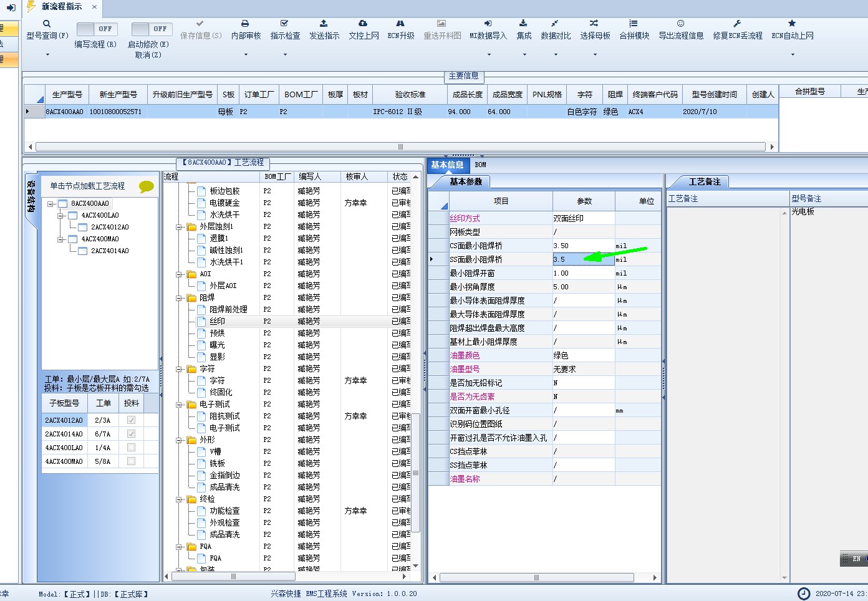This screenshot has height=601, width=868.
Task: Start ECN升级 road icon
Action: coord(400,24)
